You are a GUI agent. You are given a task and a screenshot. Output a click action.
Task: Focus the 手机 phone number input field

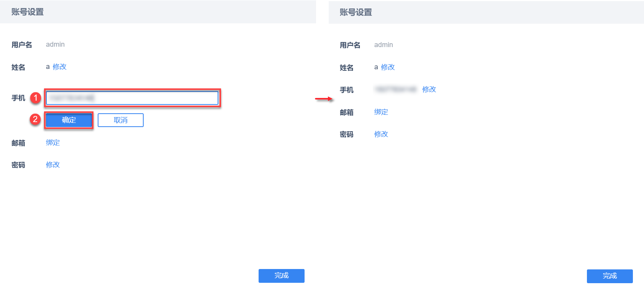(132, 98)
